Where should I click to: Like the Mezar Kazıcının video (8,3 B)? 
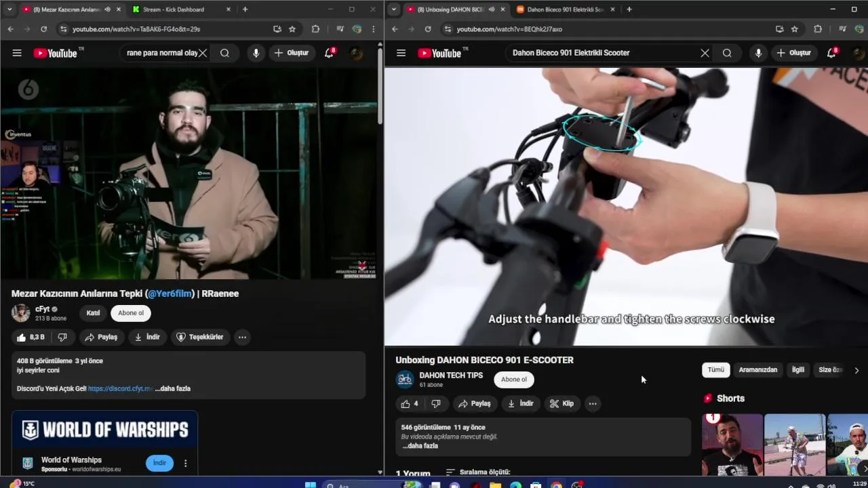[31, 337]
